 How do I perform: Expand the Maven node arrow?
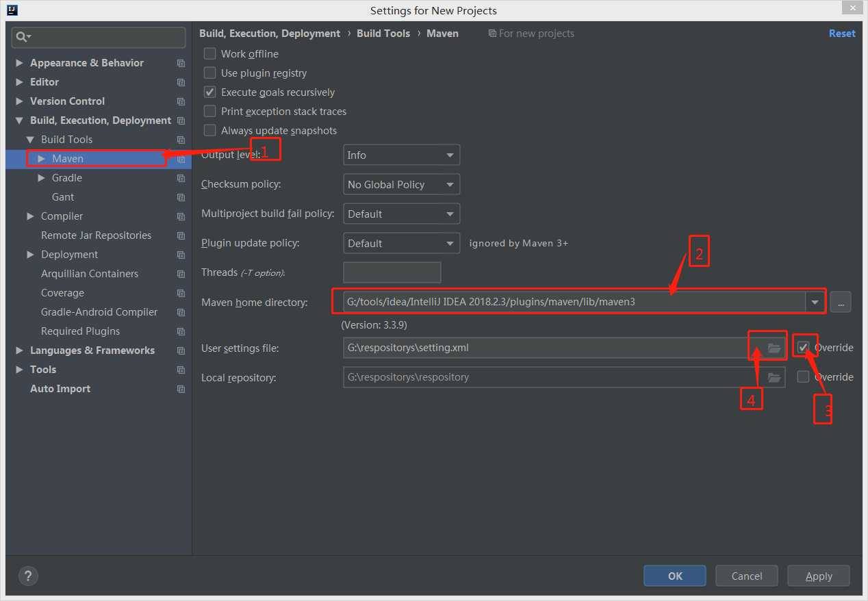point(41,159)
